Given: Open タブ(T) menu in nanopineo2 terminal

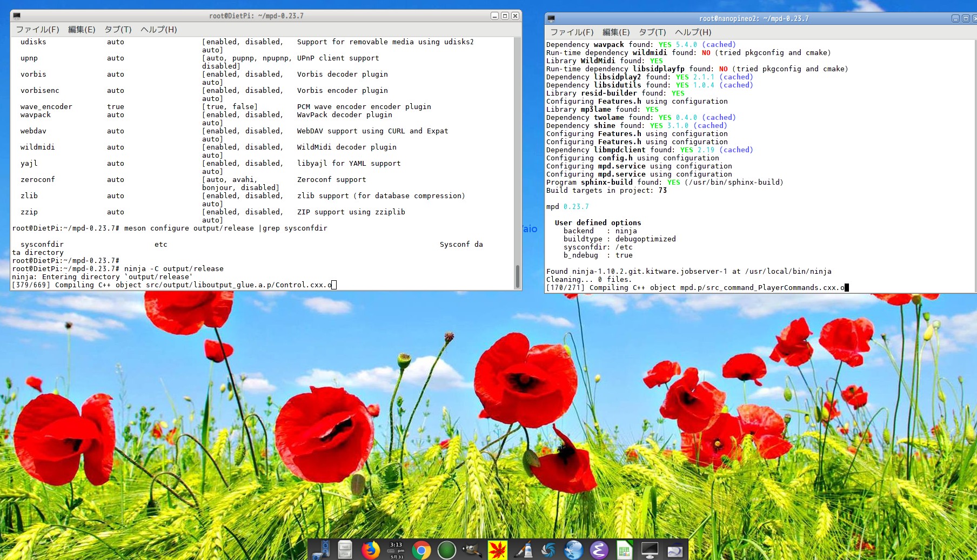Looking at the screenshot, I should click(x=652, y=32).
